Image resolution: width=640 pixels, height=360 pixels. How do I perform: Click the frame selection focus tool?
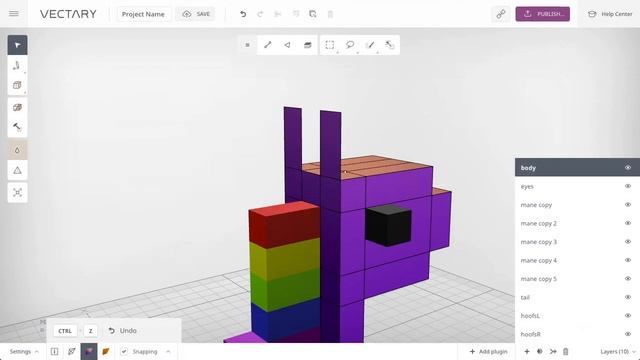(17, 192)
